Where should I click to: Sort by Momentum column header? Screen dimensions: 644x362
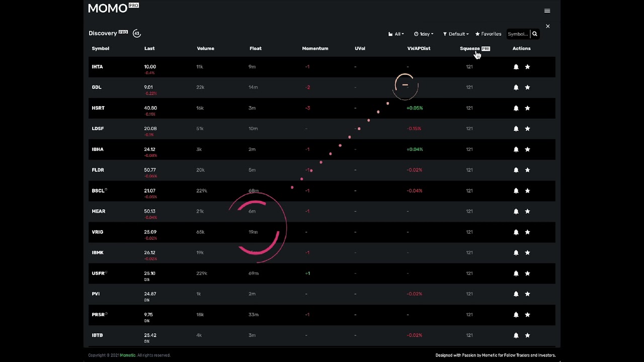(315, 49)
